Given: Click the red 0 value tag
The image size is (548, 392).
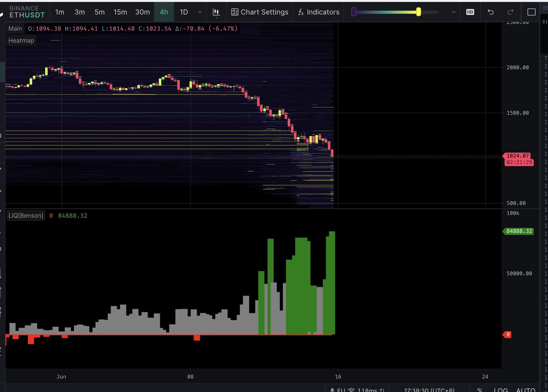Looking at the screenshot, I should pyautogui.click(x=507, y=335).
